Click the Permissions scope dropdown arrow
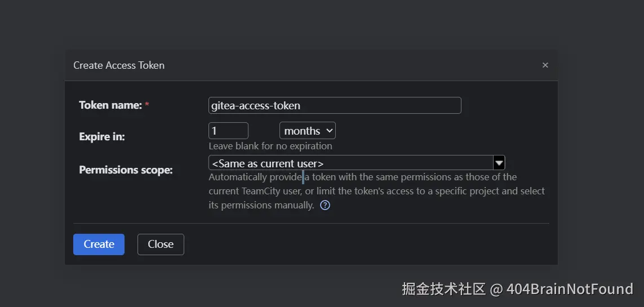 pos(499,163)
